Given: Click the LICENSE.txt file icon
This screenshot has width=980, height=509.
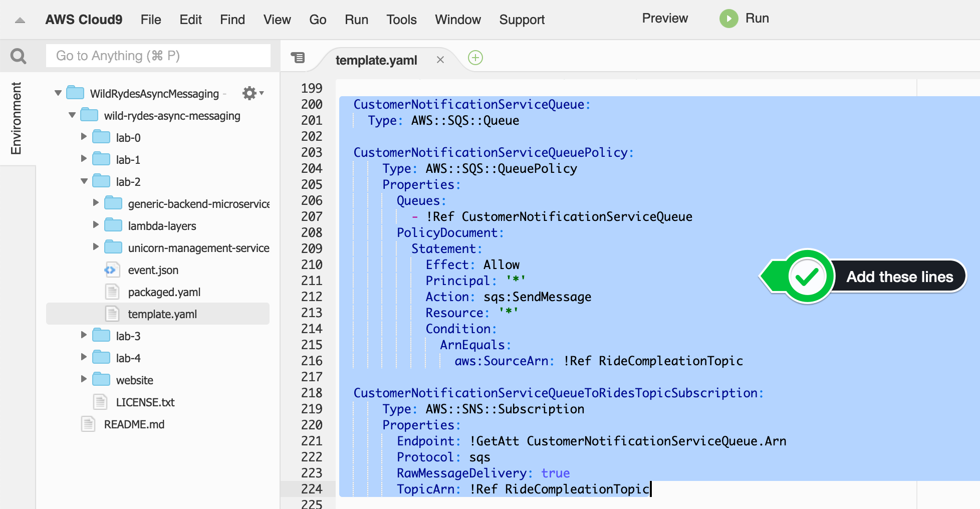Looking at the screenshot, I should tap(100, 402).
